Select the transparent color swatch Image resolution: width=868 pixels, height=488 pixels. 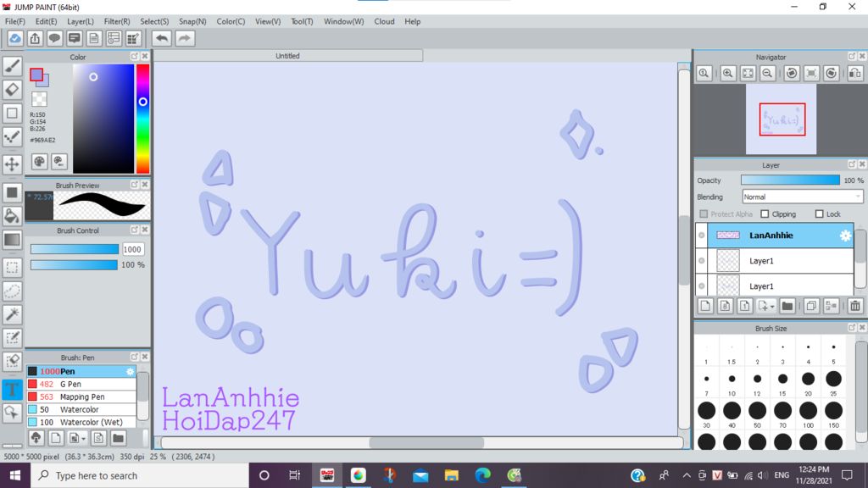point(39,99)
